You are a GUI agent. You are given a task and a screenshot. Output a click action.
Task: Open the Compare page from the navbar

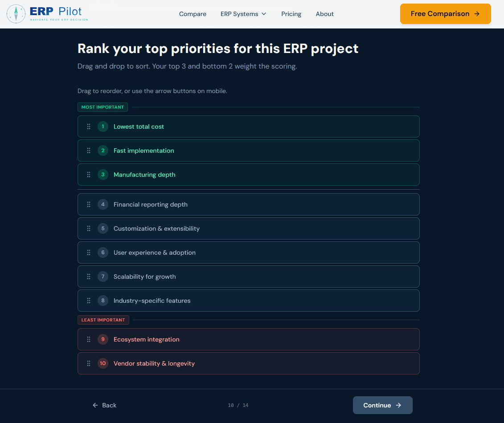coord(193,14)
